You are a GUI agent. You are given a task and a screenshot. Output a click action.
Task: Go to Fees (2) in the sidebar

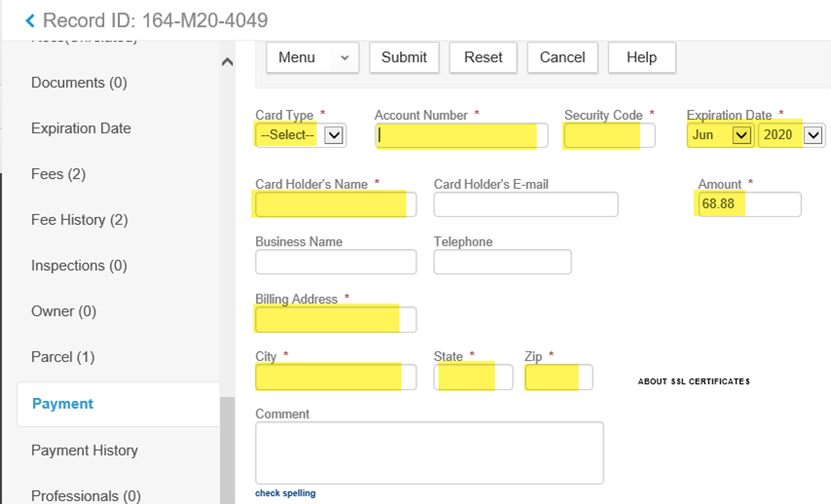(x=58, y=174)
